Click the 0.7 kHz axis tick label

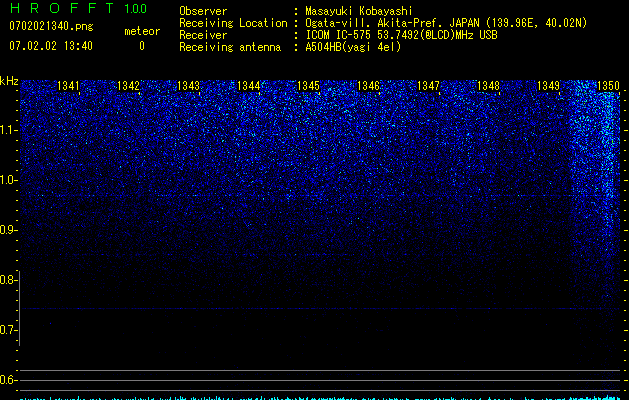pyautogui.click(x=8, y=330)
